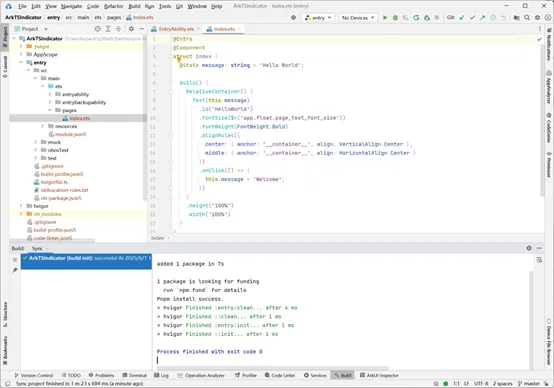Image resolution: width=554 pixels, height=388 pixels.
Task: Toggle the Previewer right sidebar tab
Action: 549,165
